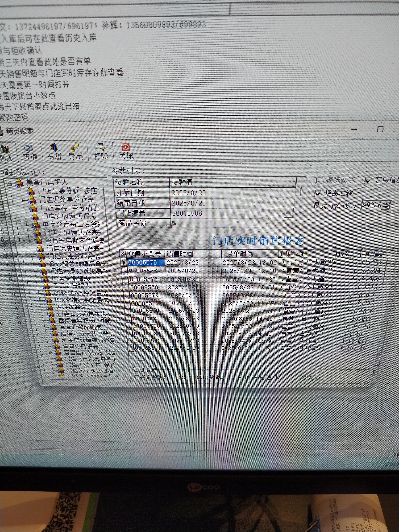Image resolution: width=399 pixels, height=532 pixels.
Task: Increase 最大行数 with the spinner arrow
Action: [386, 203]
